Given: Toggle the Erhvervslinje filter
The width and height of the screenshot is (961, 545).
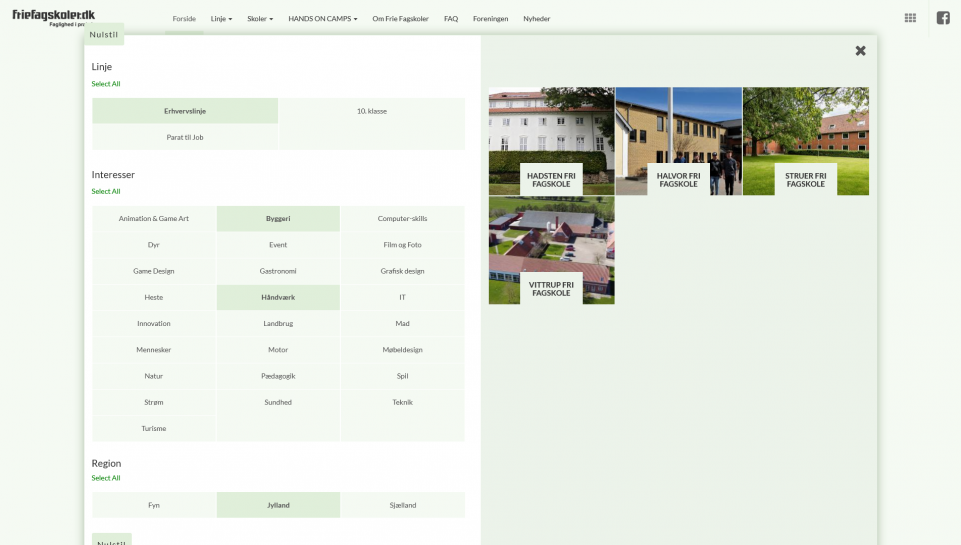Looking at the screenshot, I should 185,111.
